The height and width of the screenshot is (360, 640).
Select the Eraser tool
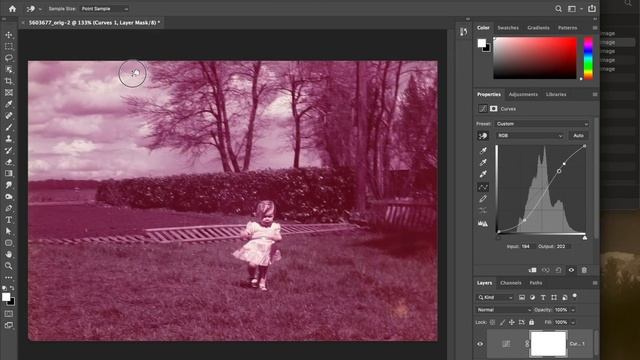[x=9, y=162]
